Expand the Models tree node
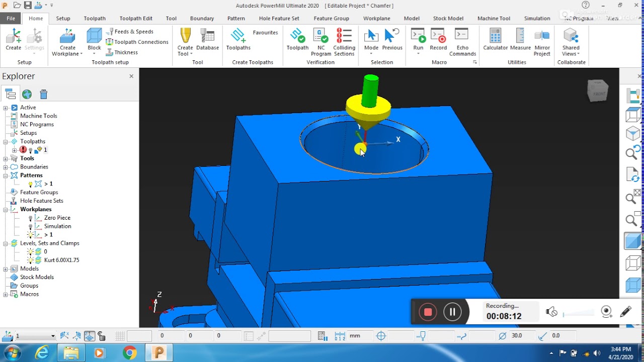644x362 pixels. click(6, 269)
